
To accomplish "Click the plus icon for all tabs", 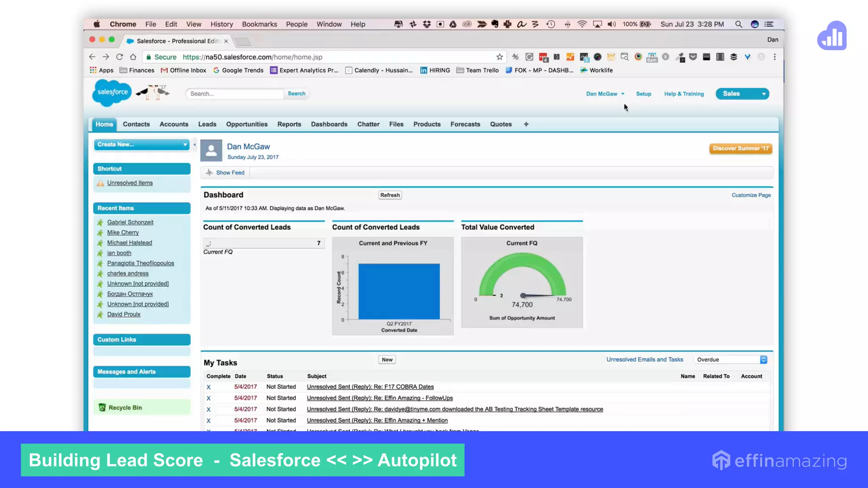I will coord(526,124).
